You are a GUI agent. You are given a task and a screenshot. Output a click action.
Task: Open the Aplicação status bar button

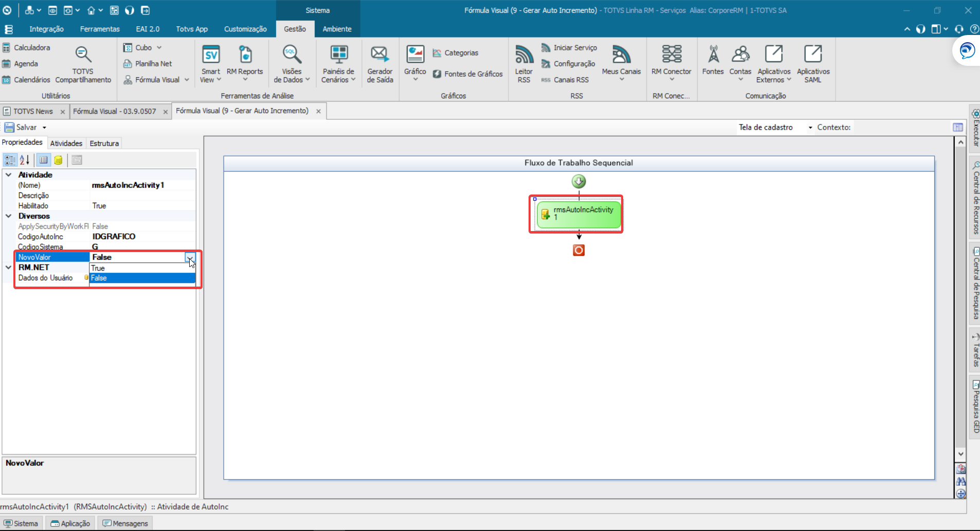(x=70, y=523)
